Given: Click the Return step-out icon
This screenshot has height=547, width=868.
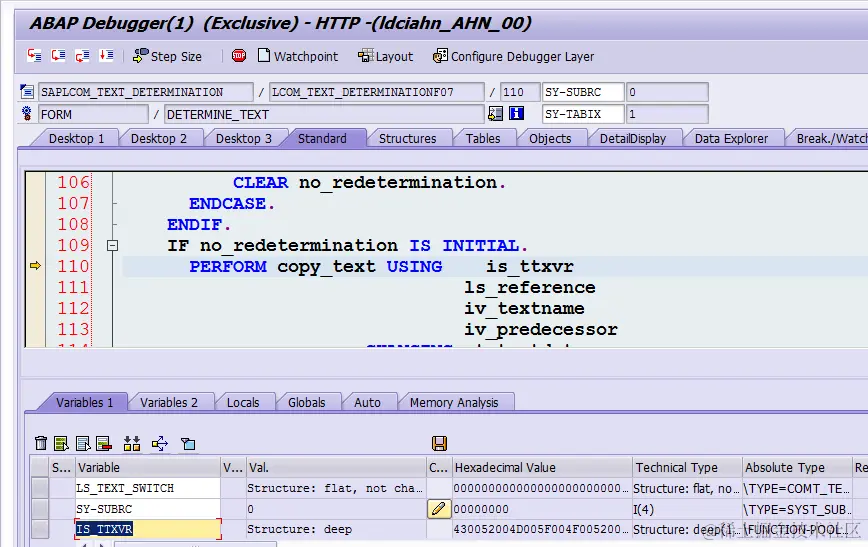Looking at the screenshot, I should click(82, 55).
